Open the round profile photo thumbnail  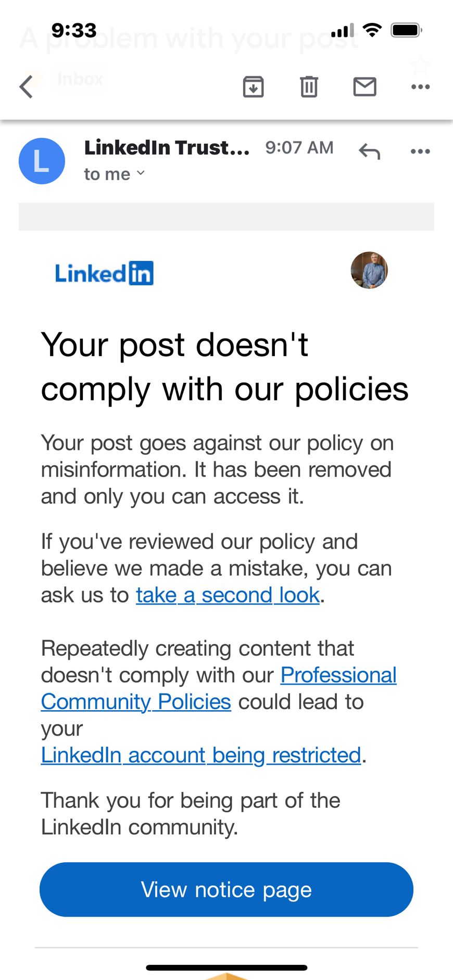[x=369, y=270]
